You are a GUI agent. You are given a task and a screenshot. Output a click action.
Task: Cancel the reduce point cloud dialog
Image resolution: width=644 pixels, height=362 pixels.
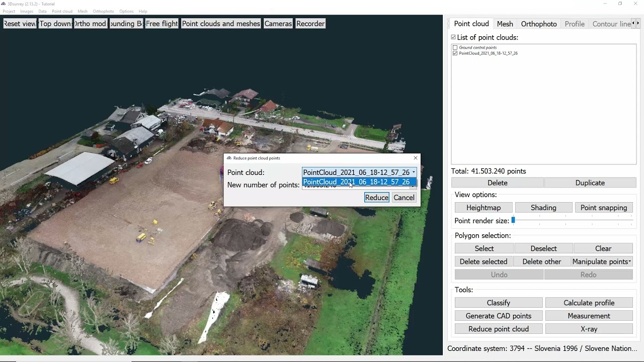[404, 198]
